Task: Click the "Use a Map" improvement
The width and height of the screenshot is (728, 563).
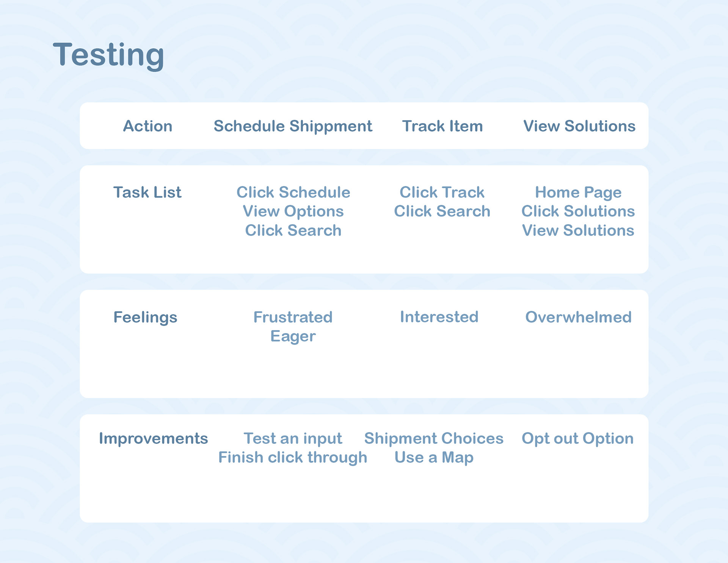Action: (434, 458)
